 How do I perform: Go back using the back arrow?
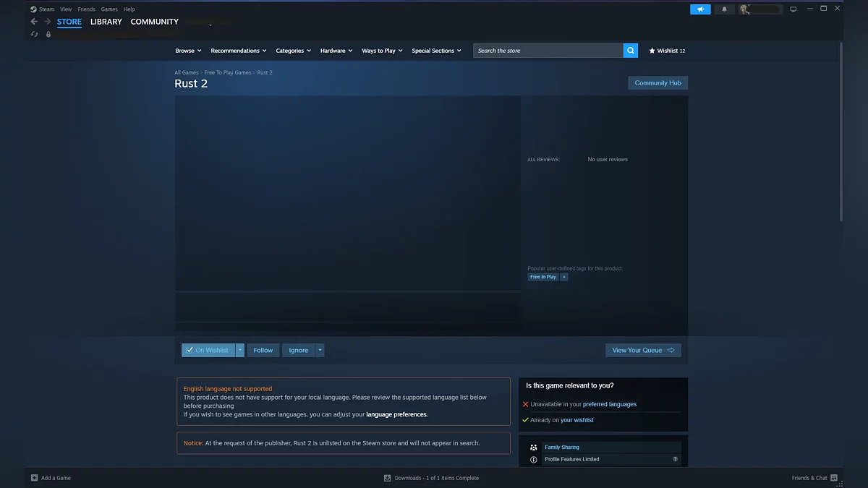(x=33, y=22)
